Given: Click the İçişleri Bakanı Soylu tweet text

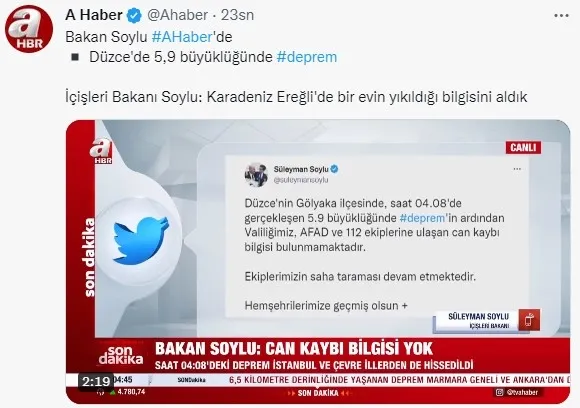Looking at the screenshot, I should [x=296, y=97].
